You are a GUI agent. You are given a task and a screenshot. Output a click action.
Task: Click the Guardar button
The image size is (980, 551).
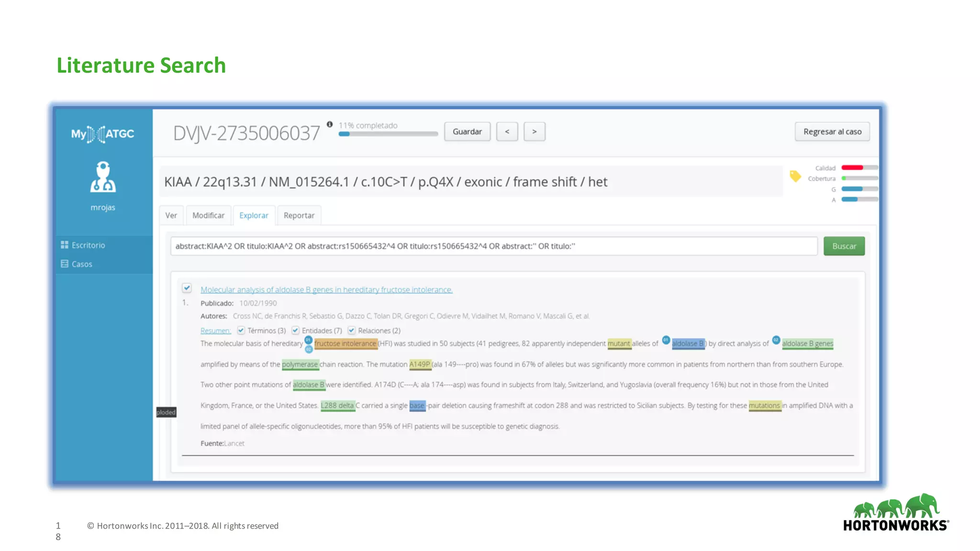tap(467, 132)
